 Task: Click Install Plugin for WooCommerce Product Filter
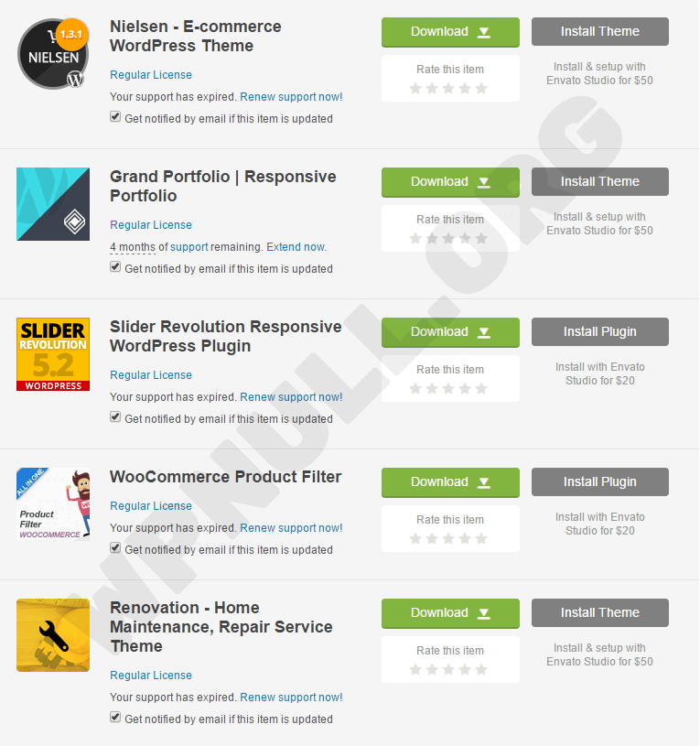click(600, 482)
